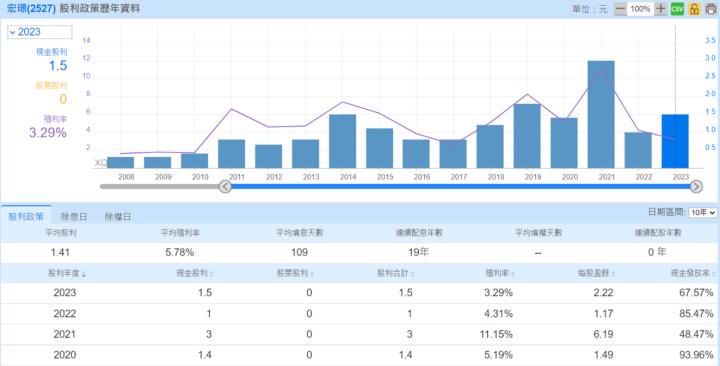Click the 1.49 EPS cell
720x366 pixels.
click(x=603, y=355)
